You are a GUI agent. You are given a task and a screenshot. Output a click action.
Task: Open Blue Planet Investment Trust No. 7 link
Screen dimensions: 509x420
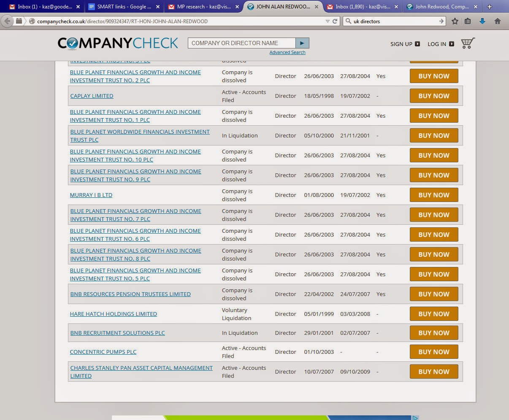coord(135,215)
